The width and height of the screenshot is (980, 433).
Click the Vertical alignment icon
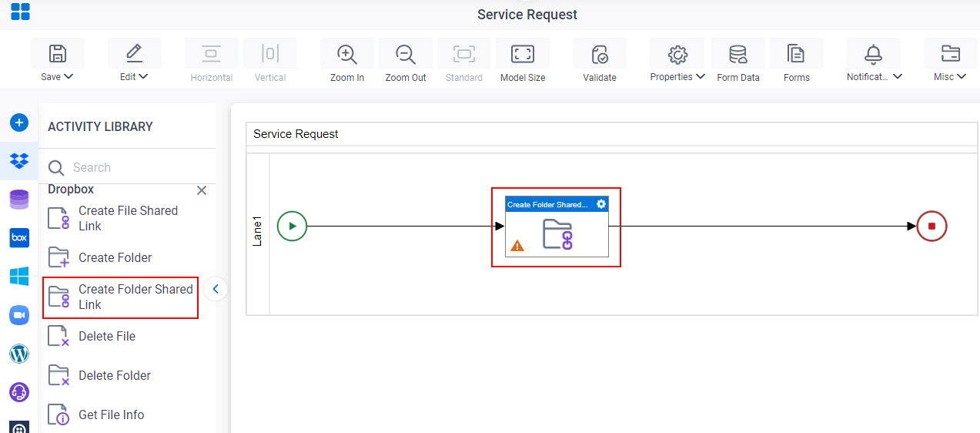click(270, 53)
